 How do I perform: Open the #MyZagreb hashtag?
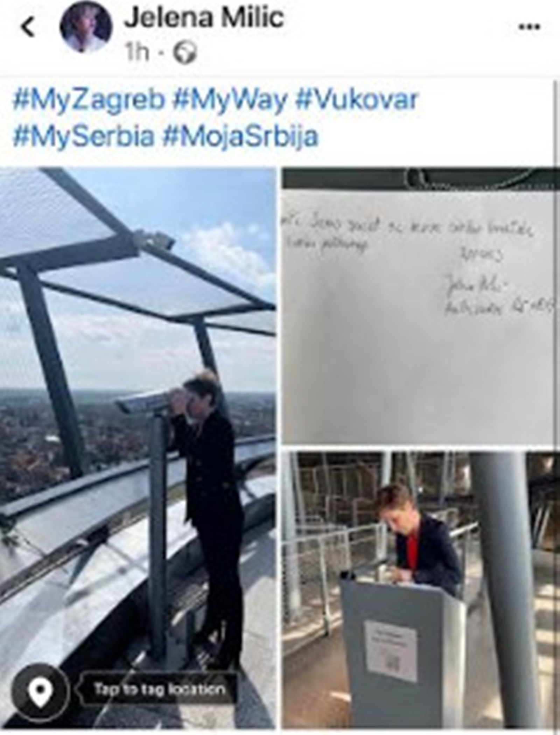coord(88,100)
